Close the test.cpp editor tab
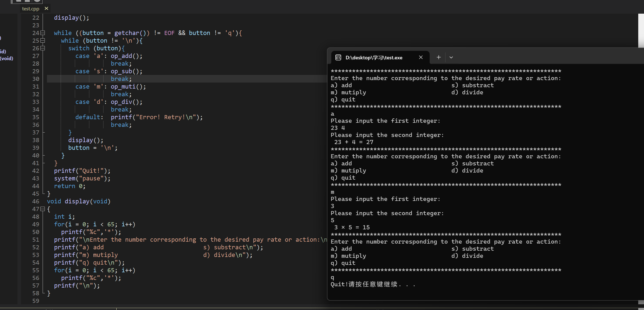Image resolution: width=644 pixels, height=310 pixels. coord(46,8)
